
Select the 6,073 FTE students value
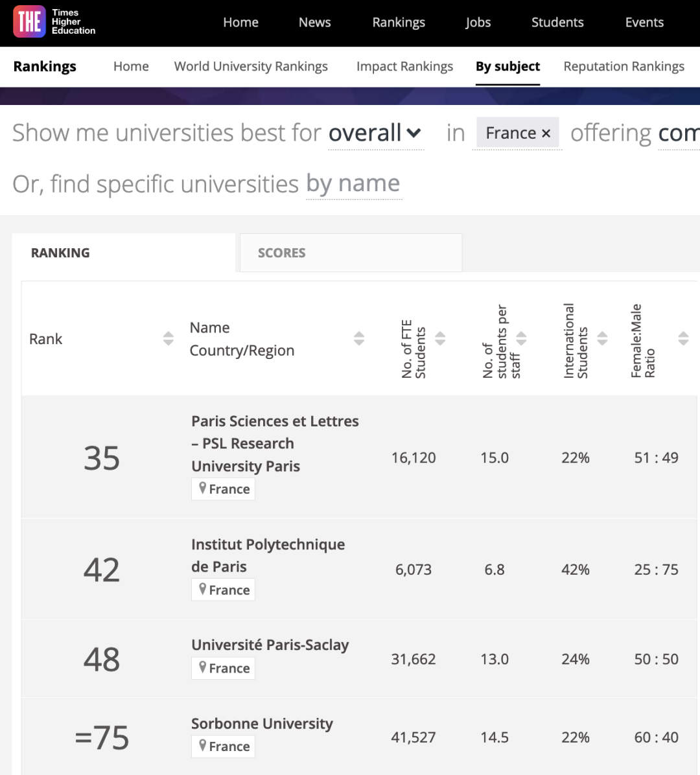414,570
